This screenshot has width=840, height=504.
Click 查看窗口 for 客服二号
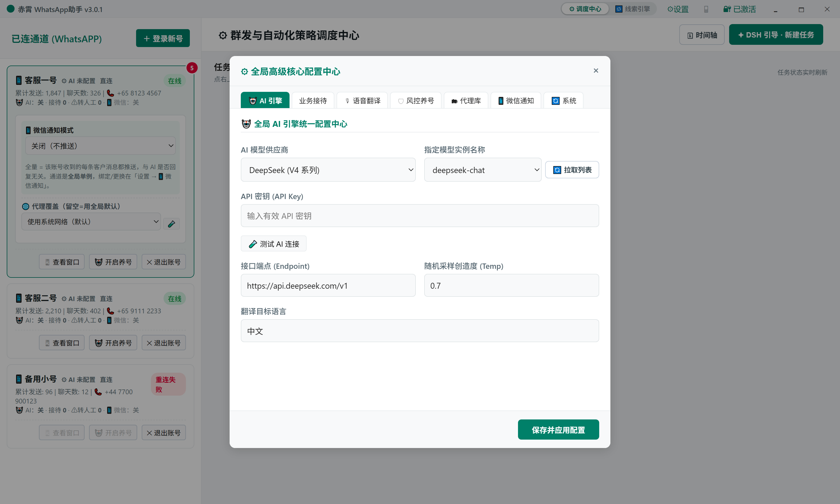point(62,343)
